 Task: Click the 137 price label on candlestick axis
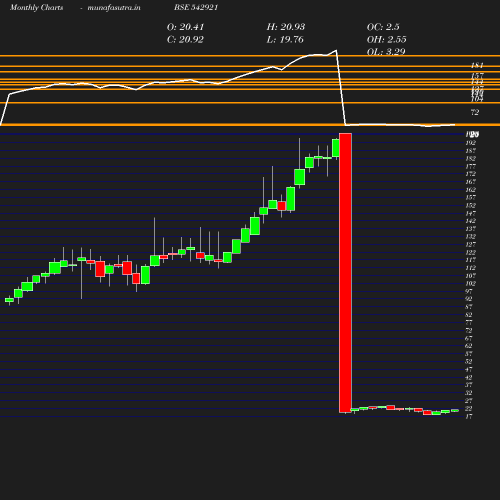click(471, 229)
